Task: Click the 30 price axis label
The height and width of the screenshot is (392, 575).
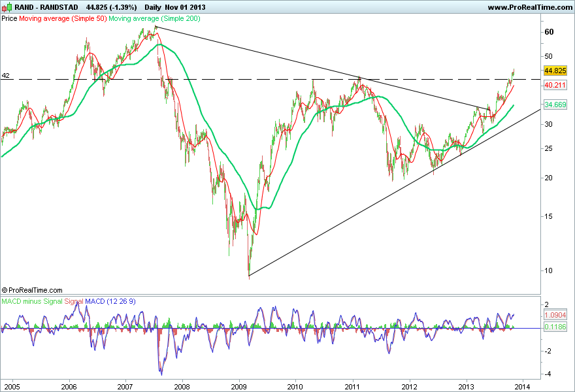Action: click(548, 124)
